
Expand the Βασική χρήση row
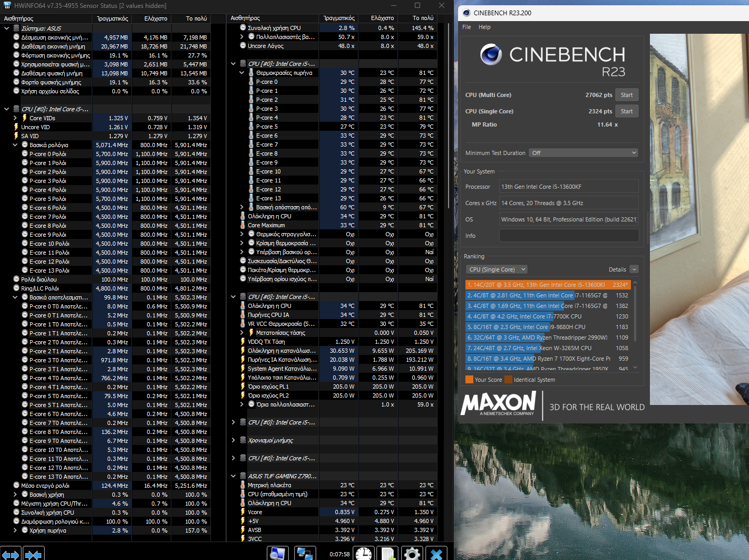click(x=15, y=495)
